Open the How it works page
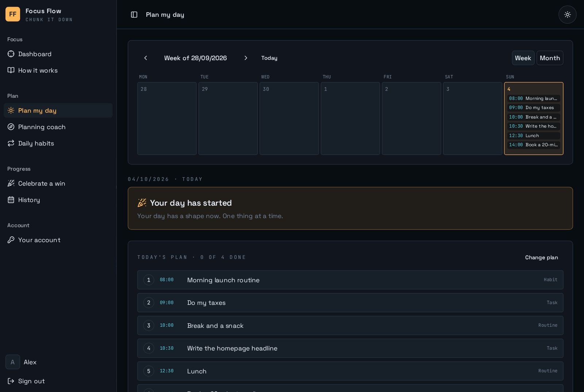Screen dimensions: 584x392 [x=58, y=70]
